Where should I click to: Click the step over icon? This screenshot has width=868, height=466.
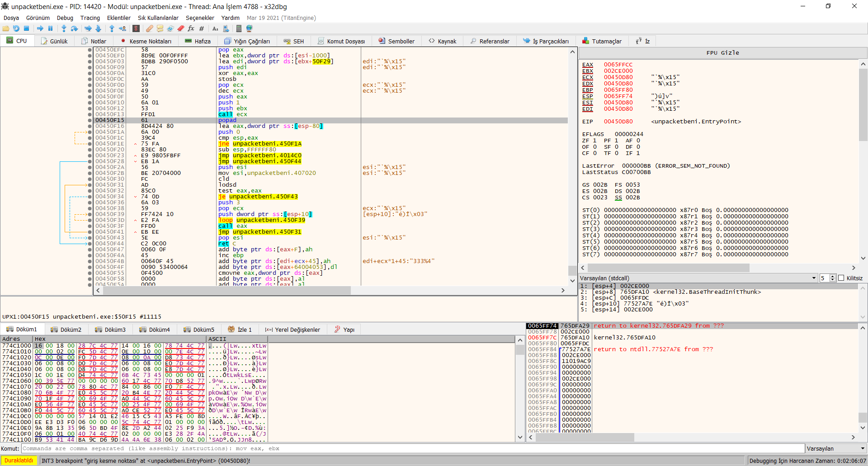[x=74, y=28]
